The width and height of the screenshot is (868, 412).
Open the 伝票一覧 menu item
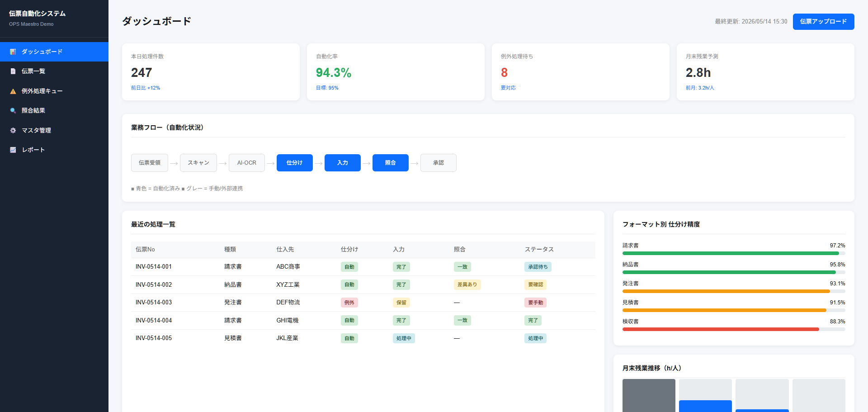point(54,71)
